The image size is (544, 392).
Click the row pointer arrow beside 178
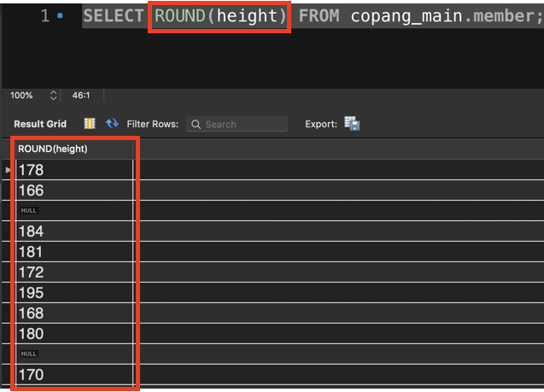click(x=8, y=170)
